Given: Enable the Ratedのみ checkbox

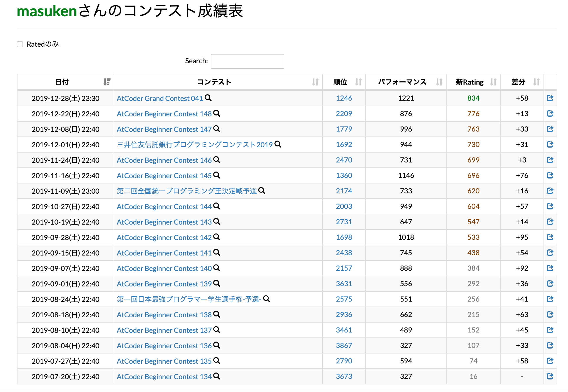Looking at the screenshot, I should pos(20,44).
